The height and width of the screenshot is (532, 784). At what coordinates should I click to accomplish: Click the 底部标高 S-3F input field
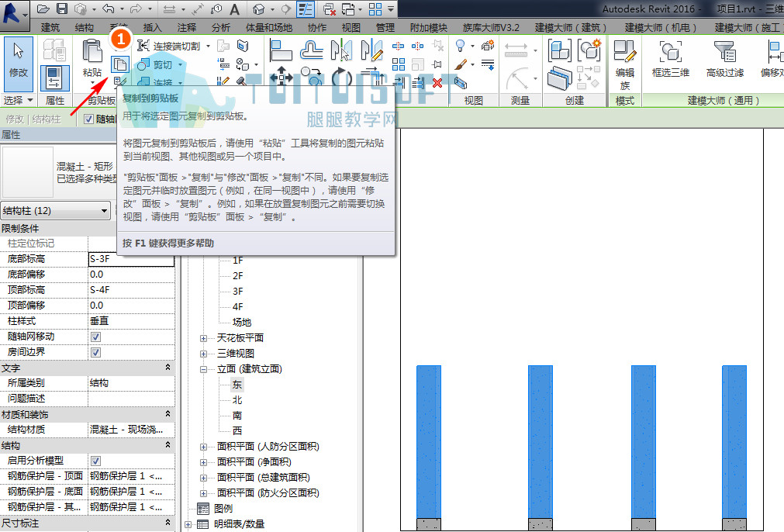click(x=131, y=259)
